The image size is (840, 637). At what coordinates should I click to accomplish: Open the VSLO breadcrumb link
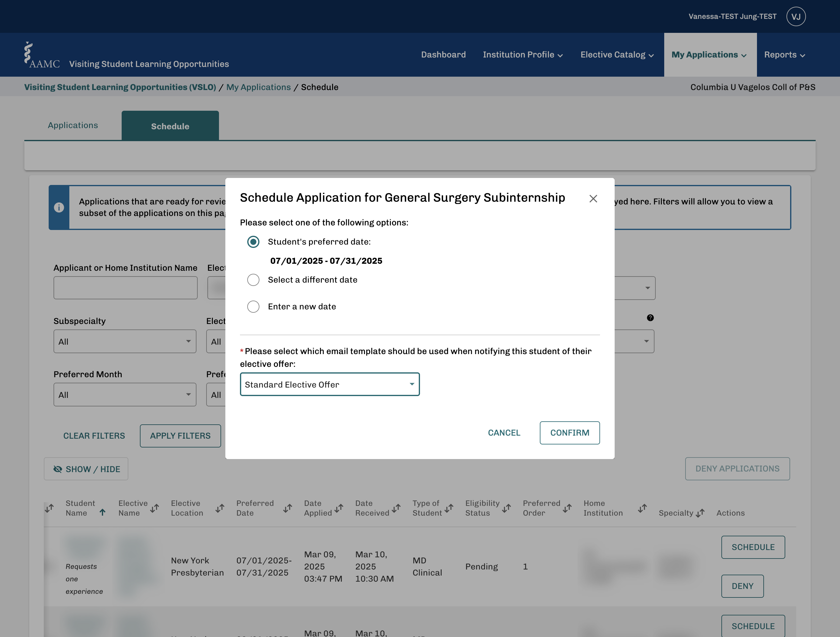[x=120, y=87]
